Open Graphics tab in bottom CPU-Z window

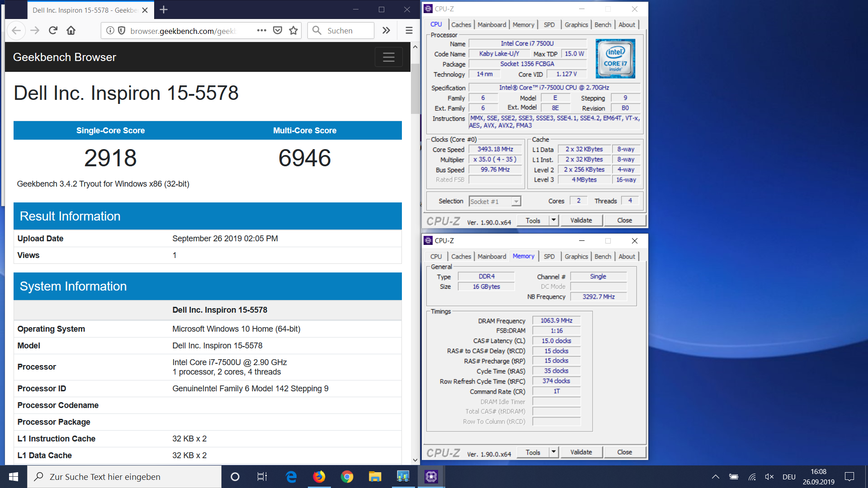576,256
